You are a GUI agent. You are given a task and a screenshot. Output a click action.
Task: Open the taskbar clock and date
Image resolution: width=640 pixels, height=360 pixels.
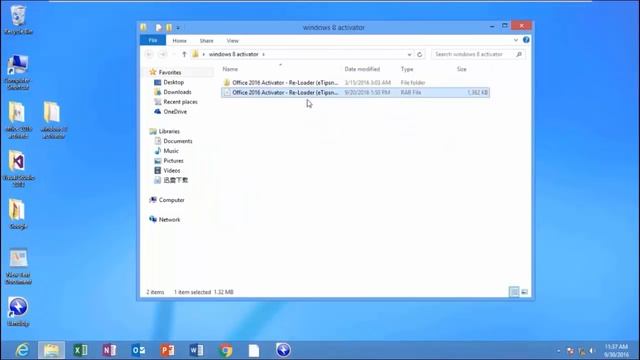[616, 351]
